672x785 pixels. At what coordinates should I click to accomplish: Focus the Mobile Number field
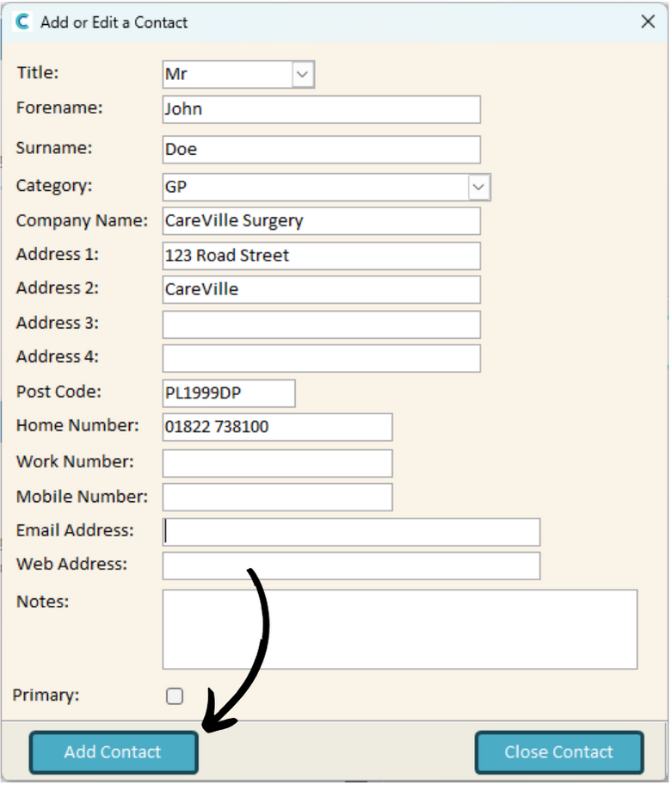click(x=277, y=498)
